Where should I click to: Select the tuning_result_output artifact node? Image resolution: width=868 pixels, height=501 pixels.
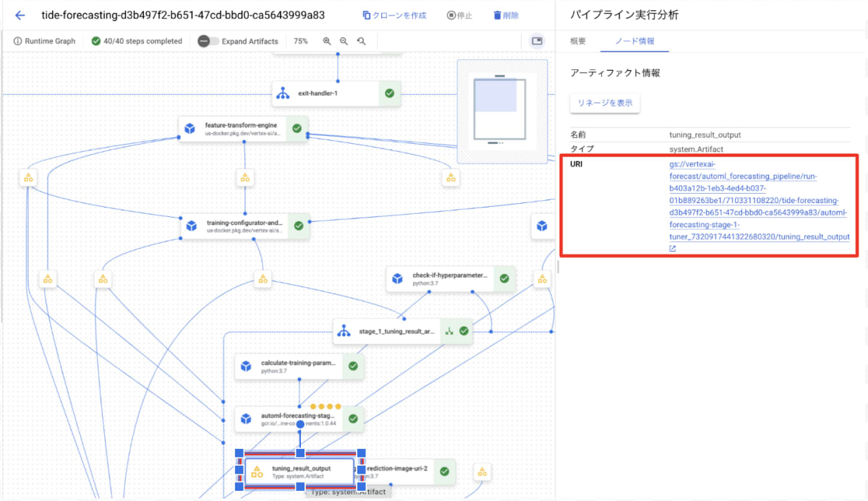(x=299, y=472)
